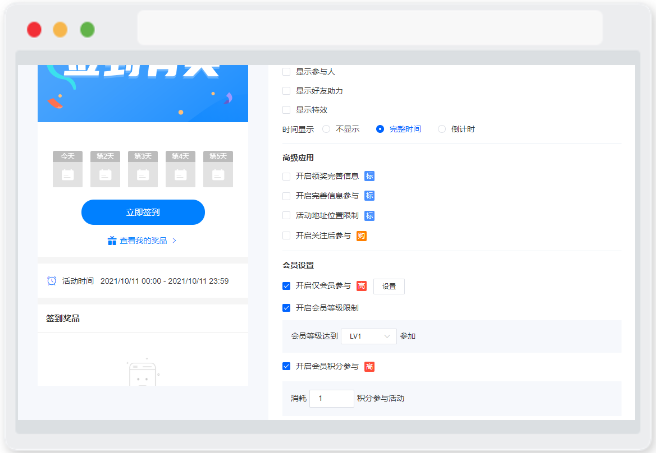Click the 2021/10/11 activity time range

click(x=164, y=281)
